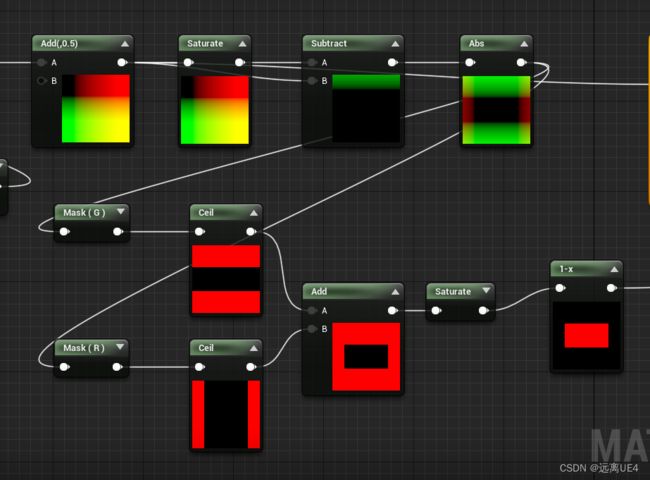The image size is (650, 480).
Task: Click the A input pin of Subtract
Action: 312,63
